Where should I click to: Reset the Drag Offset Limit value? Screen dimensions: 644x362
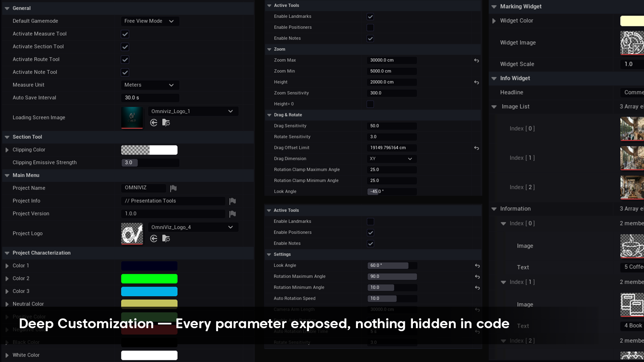pyautogui.click(x=476, y=148)
